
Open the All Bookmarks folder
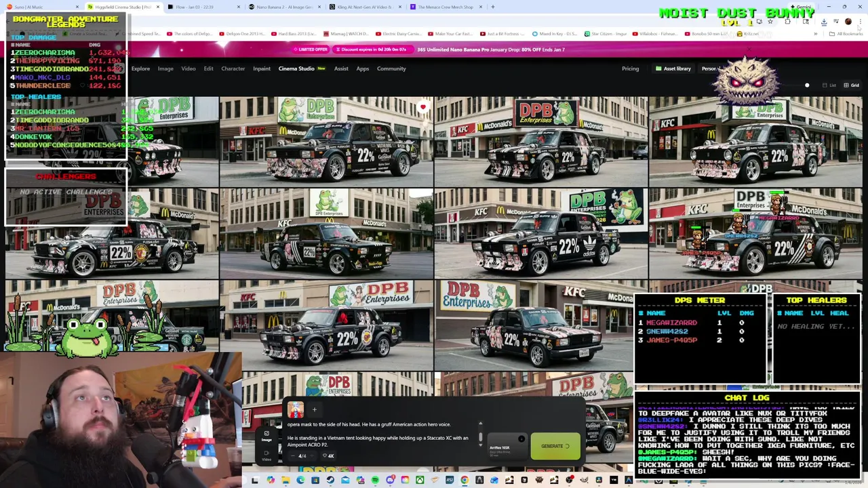click(847, 33)
